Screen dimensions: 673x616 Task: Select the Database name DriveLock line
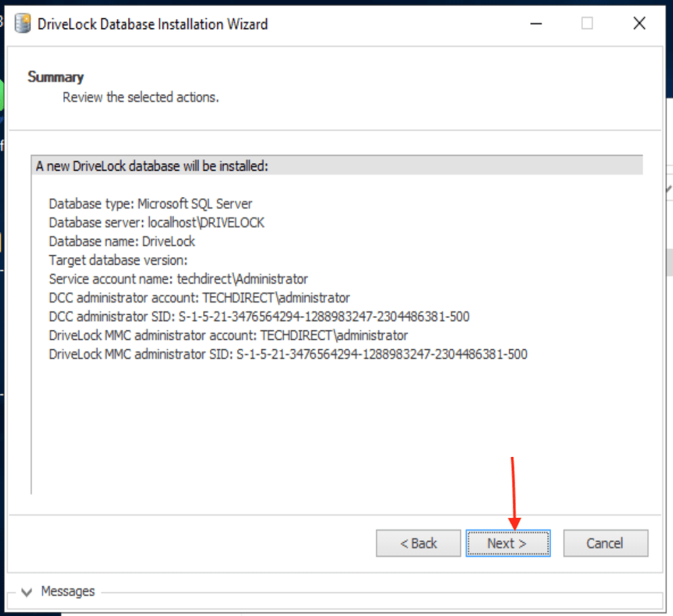122,242
